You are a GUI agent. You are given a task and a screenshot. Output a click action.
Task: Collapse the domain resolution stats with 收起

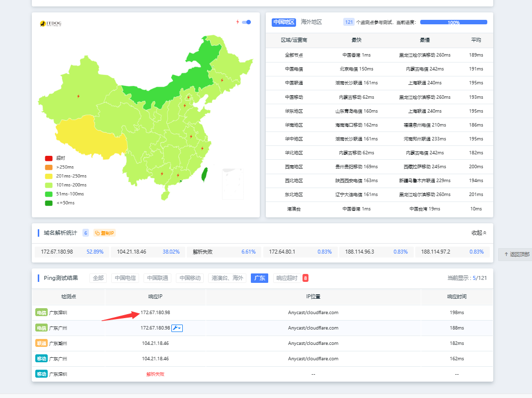479,233
